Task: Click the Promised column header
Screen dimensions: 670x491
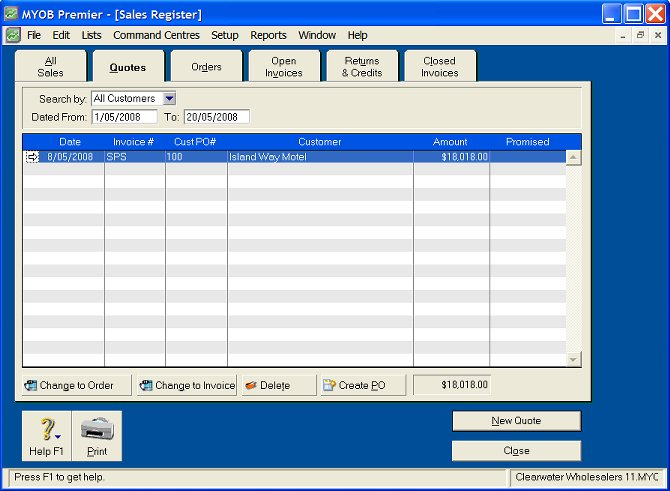Action: [x=528, y=142]
